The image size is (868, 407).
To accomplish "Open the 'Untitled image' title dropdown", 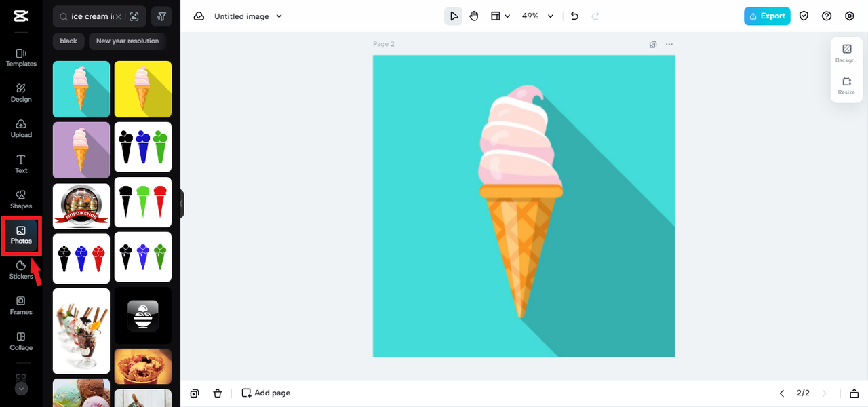I will click(248, 16).
